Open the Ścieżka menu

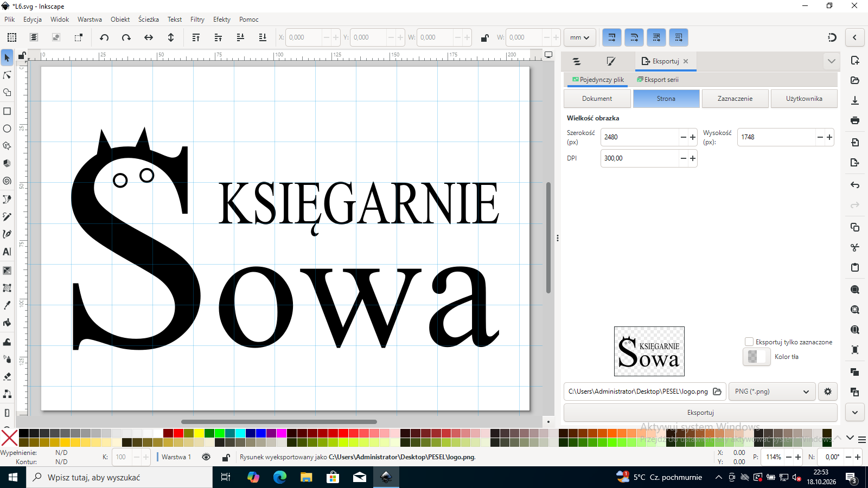pyautogui.click(x=149, y=19)
